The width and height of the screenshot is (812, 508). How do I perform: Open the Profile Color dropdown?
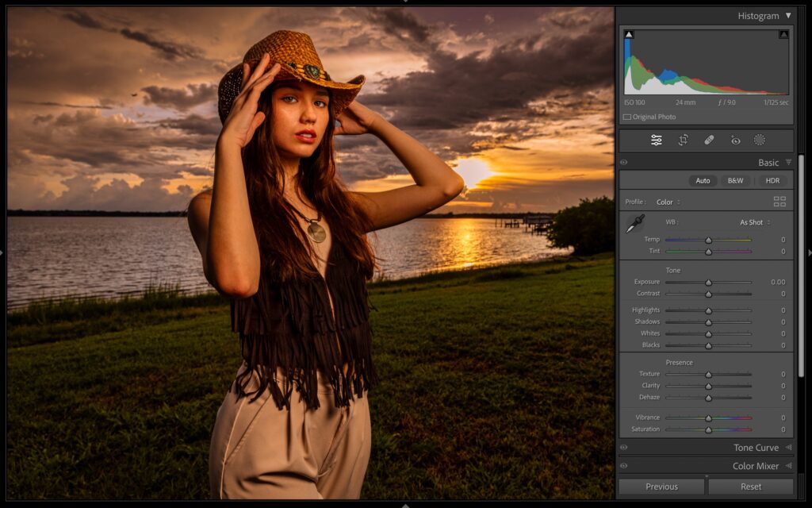pyautogui.click(x=668, y=202)
